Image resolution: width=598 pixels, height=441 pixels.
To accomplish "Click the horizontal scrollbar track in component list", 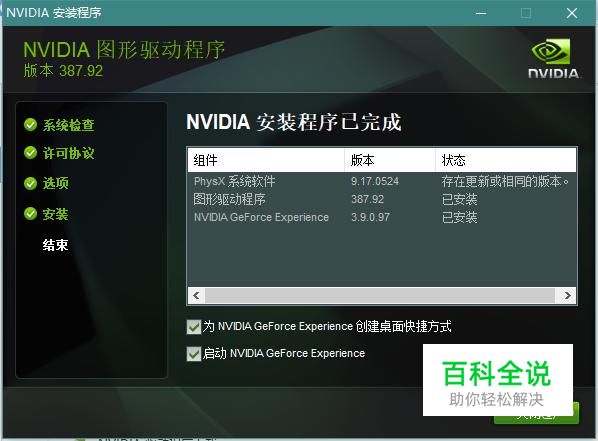I will click(x=380, y=295).
